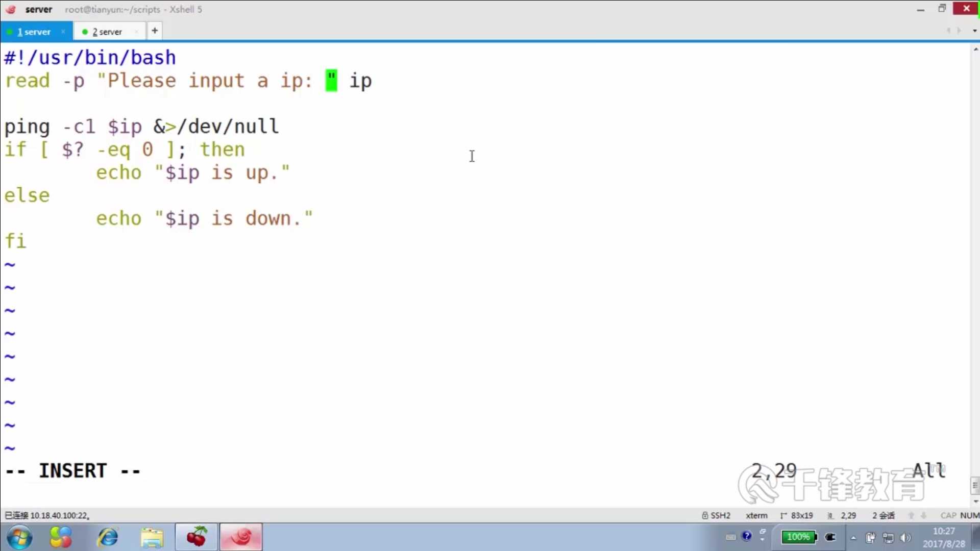Close the '1 server' tab
Viewport: 980px width, 551px height.
[63, 32]
